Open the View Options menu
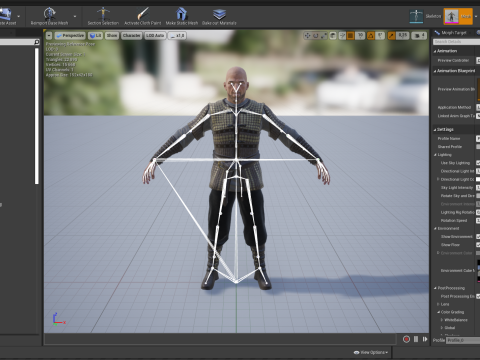The width and height of the screenshot is (480, 360). [x=371, y=352]
